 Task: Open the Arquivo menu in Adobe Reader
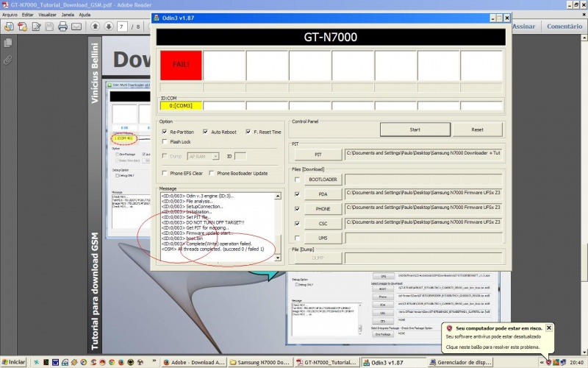click(10, 15)
